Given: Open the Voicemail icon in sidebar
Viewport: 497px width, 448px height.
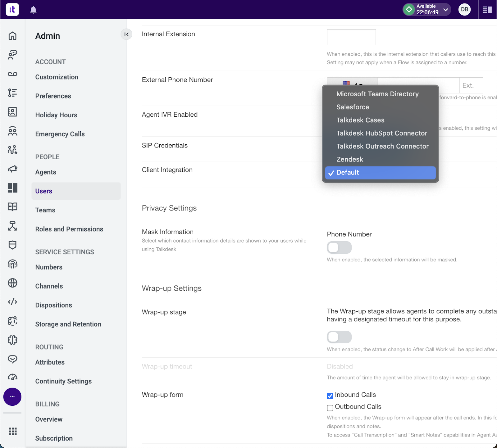Looking at the screenshot, I should [x=12, y=74].
